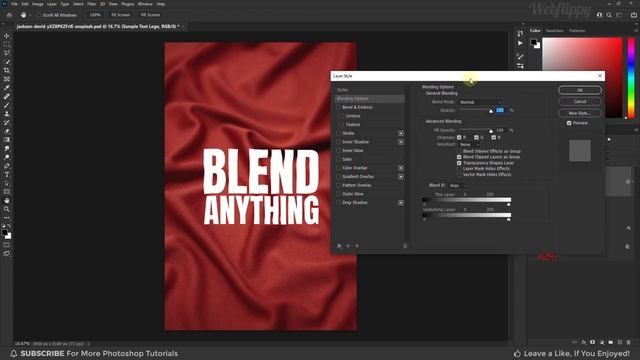This screenshot has height=360, width=640.
Task: Click the Fit Screen button
Action: (x=120, y=15)
